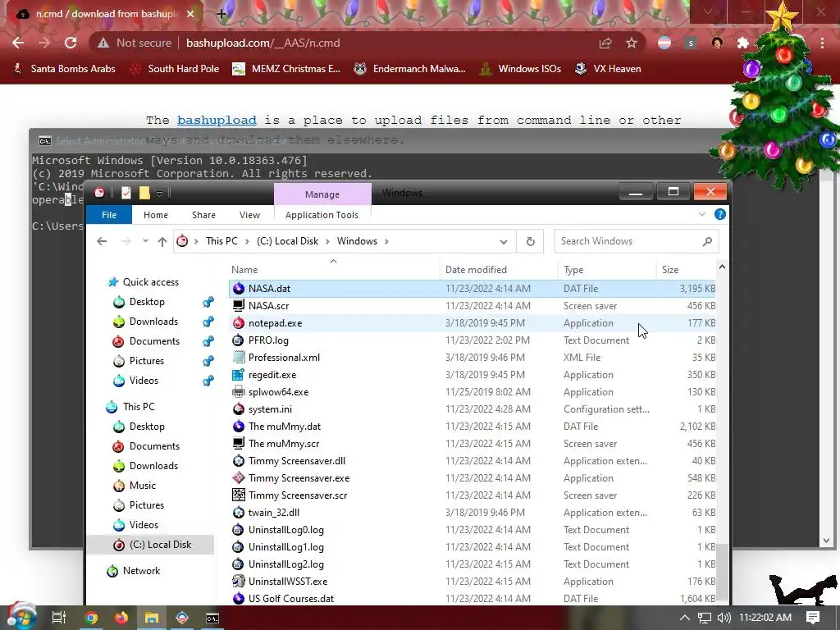Expand chevron after Windows breadcrumb

[386, 241]
